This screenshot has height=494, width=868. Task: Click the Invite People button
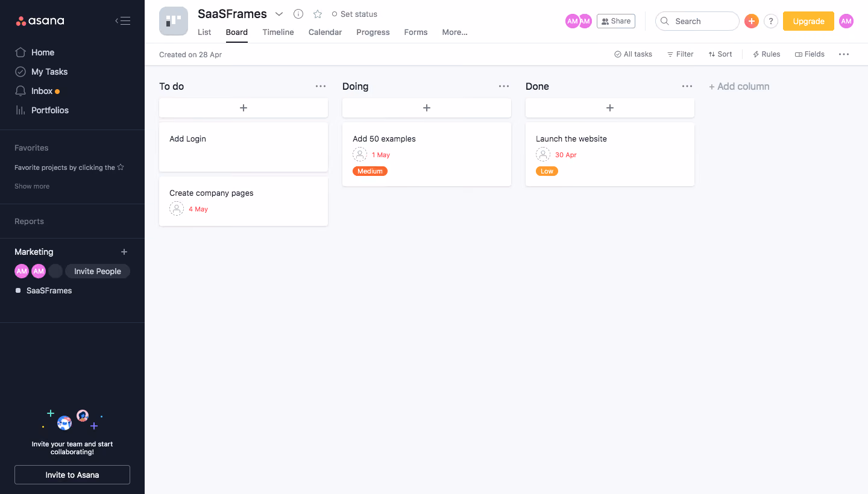pyautogui.click(x=98, y=271)
